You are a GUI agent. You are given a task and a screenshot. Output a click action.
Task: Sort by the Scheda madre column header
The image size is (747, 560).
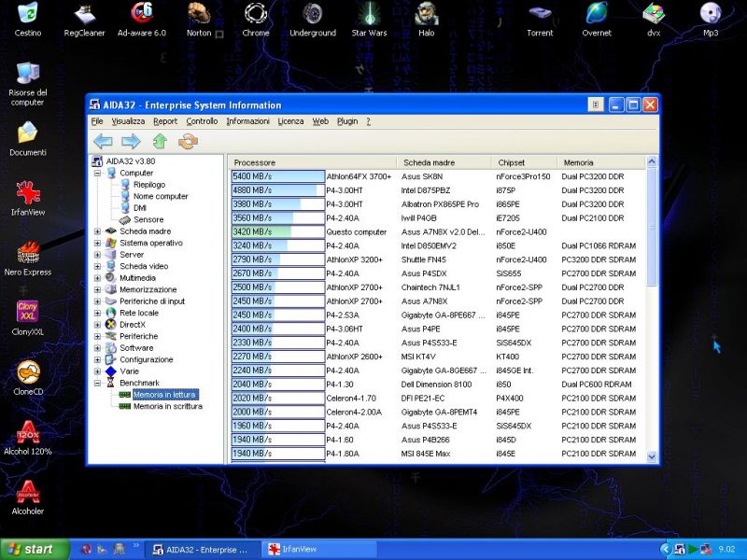pyautogui.click(x=444, y=162)
